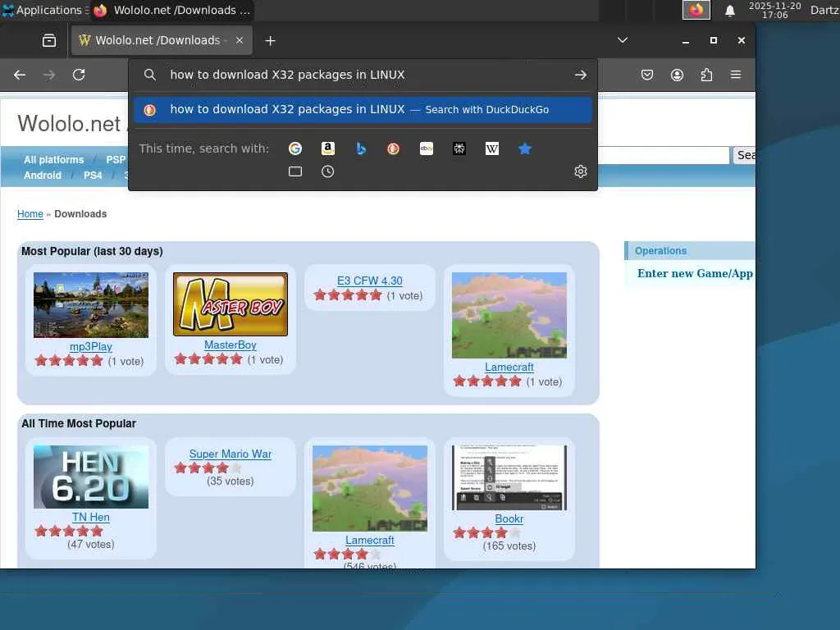Select the PS4 platform filter

coord(93,176)
